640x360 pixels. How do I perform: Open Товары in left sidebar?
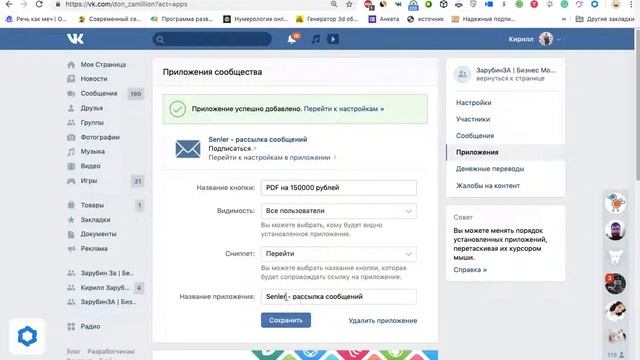pyautogui.click(x=92, y=205)
